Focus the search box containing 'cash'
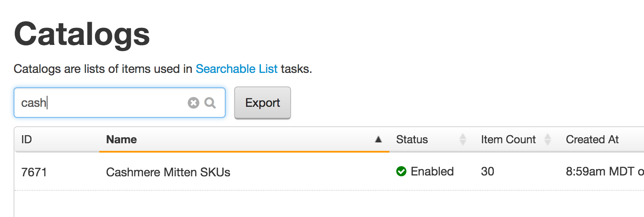 click(x=120, y=103)
